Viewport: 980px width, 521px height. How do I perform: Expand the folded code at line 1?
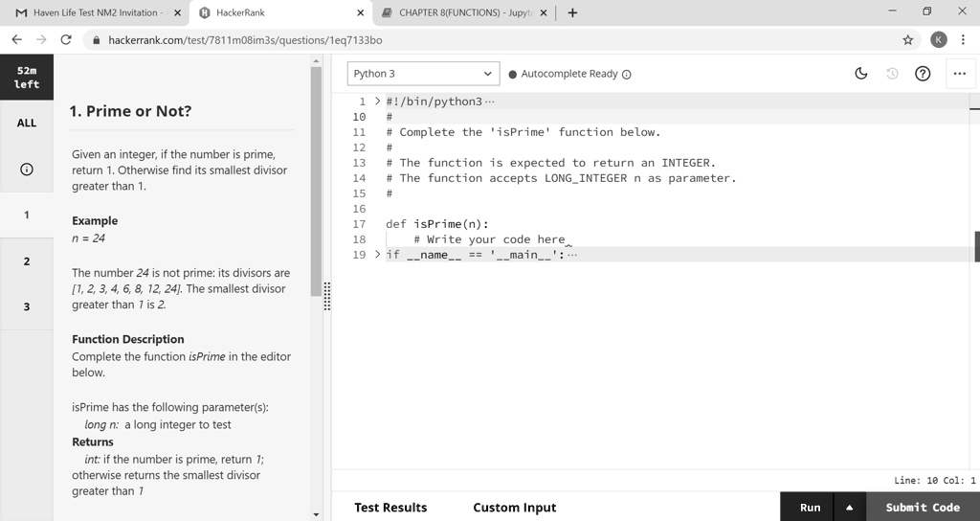point(377,102)
